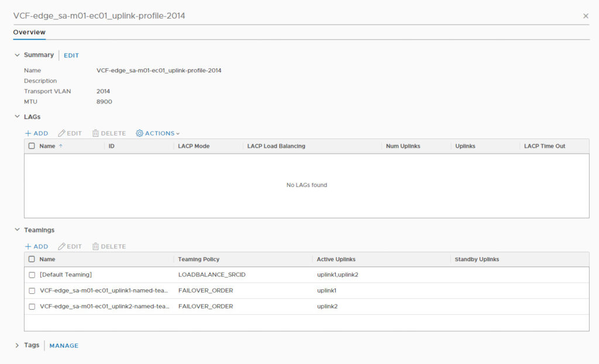The image size is (599, 364).
Task: Select the uplink1,uplink2 active uplinks cell
Action: (338, 275)
